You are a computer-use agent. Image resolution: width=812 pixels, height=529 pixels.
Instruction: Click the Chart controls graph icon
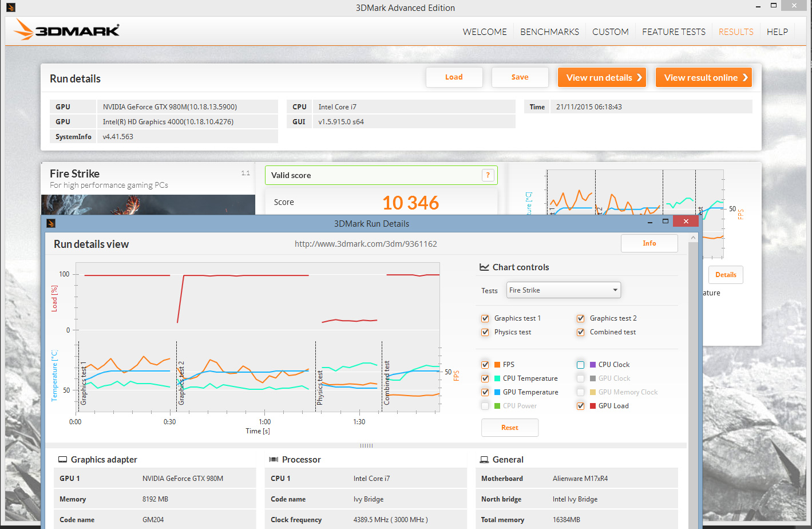[484, 267]
